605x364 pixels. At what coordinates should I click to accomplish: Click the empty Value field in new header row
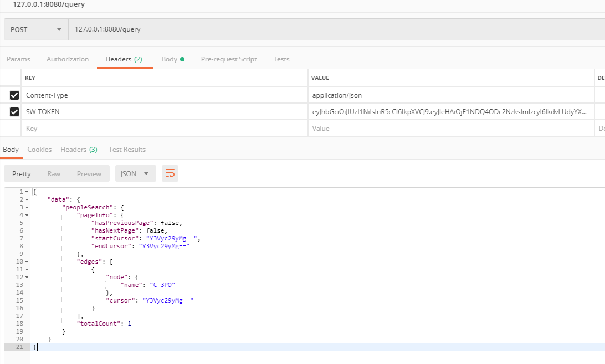coord(451,128)
